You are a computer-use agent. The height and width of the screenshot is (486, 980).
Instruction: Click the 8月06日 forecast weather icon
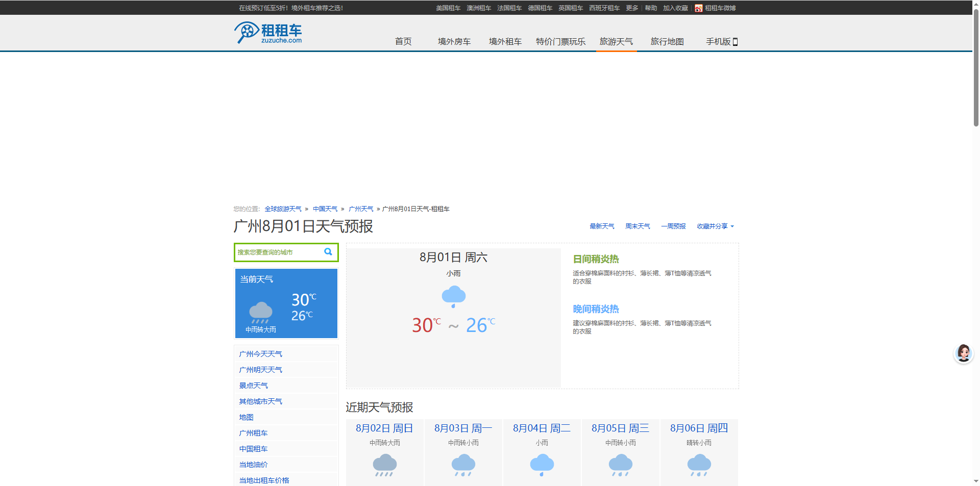(699, 466)
